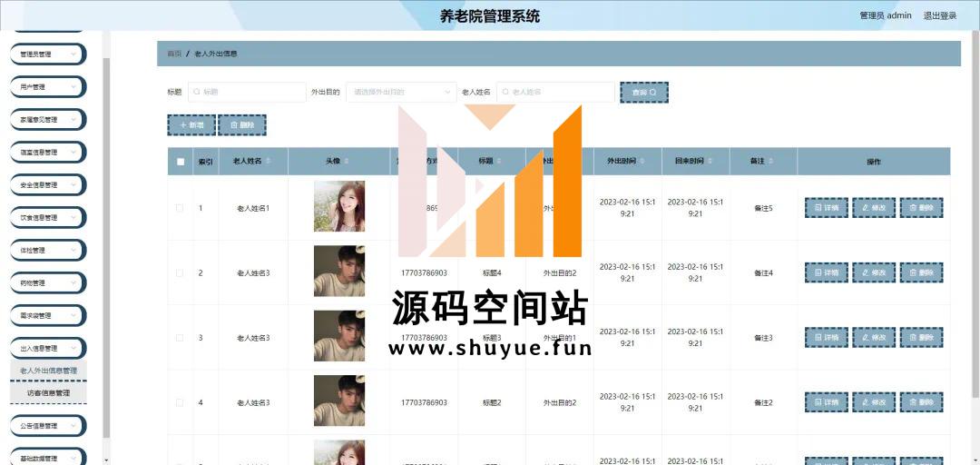Click 删除 for the 备注5 row
This screenshot has height=465, width=980.
pos(921,208)
